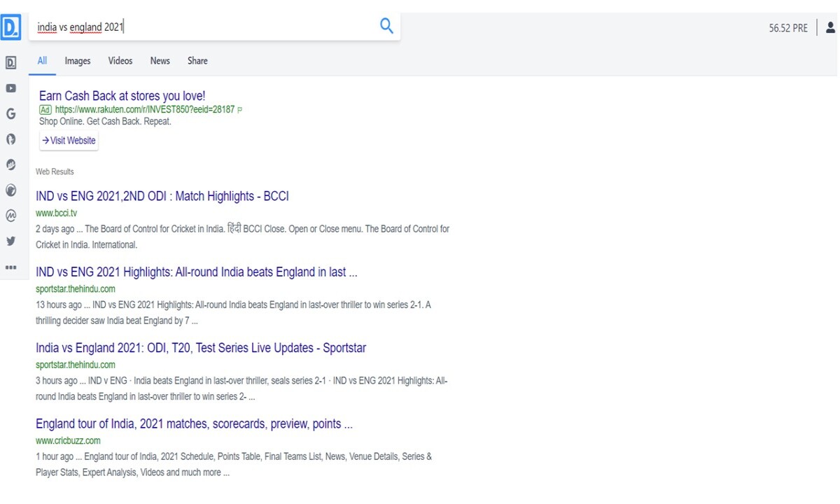Open the user profile icon
Image resolution: width=840 pixels, height=504 pixels.
(x=831, y=27)
